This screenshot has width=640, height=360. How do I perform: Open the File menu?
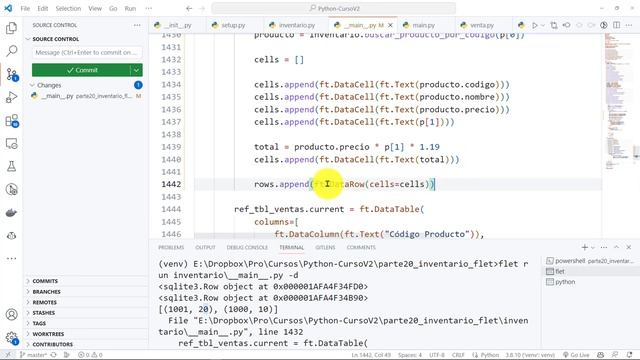coord(25,8)
